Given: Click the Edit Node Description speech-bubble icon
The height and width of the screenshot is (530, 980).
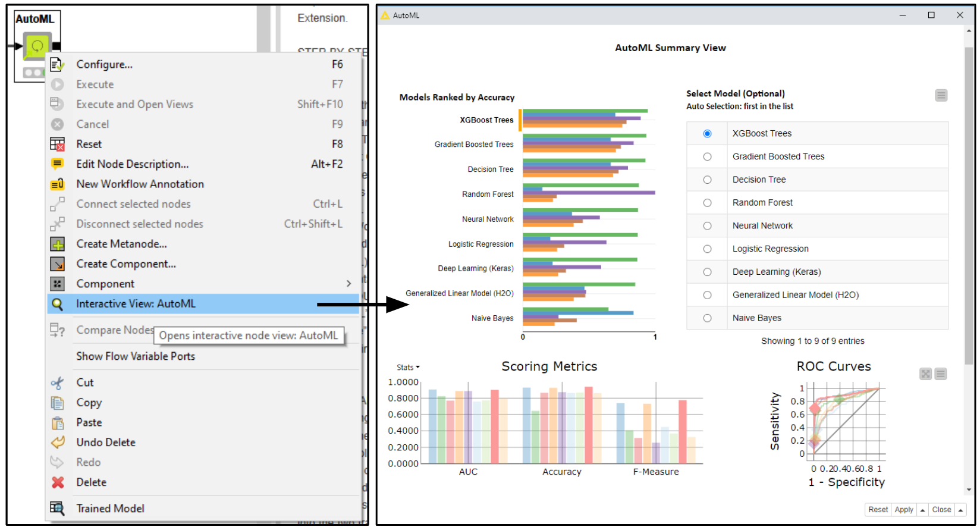Looking at the screenshot, I should (57, 164).
